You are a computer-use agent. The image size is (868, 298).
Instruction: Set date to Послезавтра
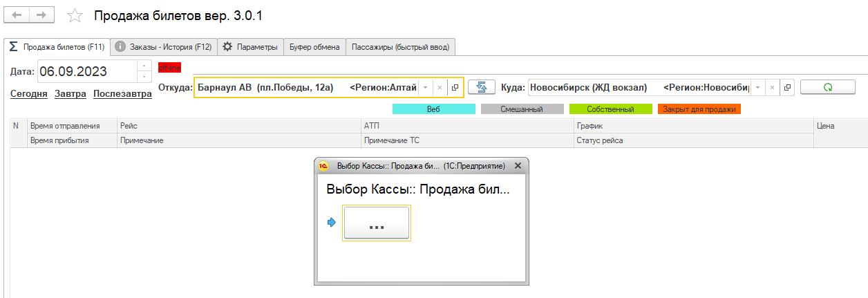(x=122, y=94)
